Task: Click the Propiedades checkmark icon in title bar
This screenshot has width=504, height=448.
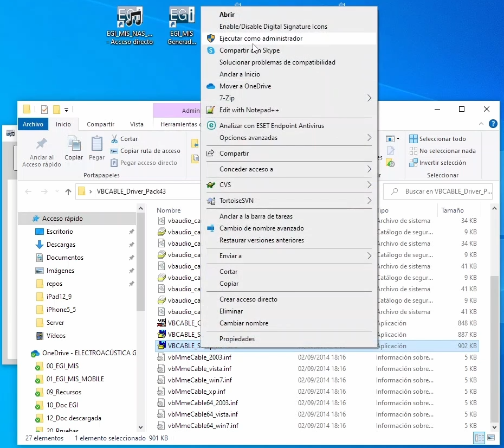Action: pos(44,110)
